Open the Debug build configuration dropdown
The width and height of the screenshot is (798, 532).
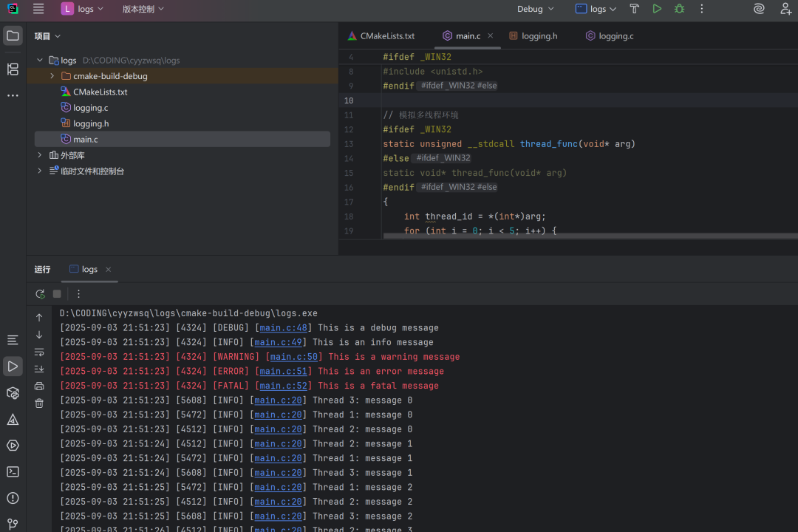(536, 9)
